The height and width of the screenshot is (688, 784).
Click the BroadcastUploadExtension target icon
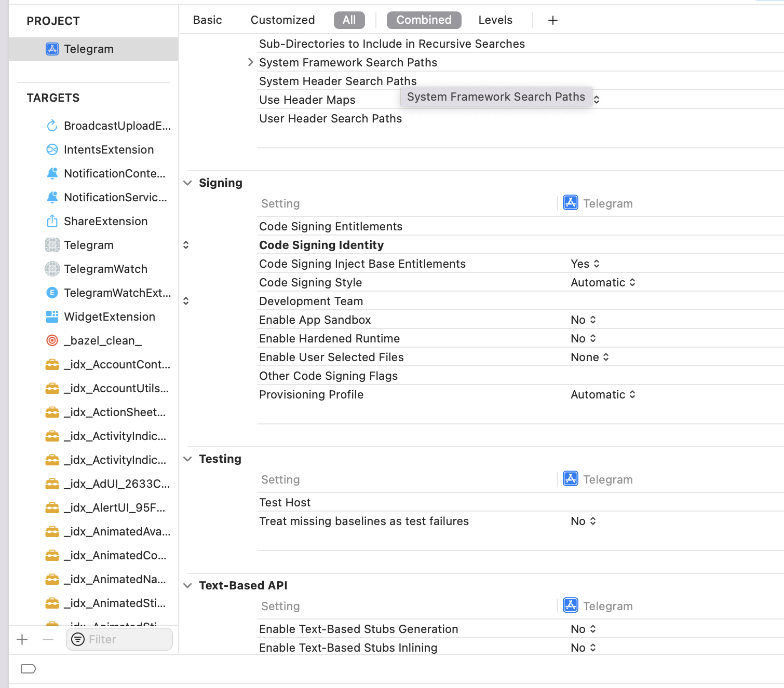point(52,126)
